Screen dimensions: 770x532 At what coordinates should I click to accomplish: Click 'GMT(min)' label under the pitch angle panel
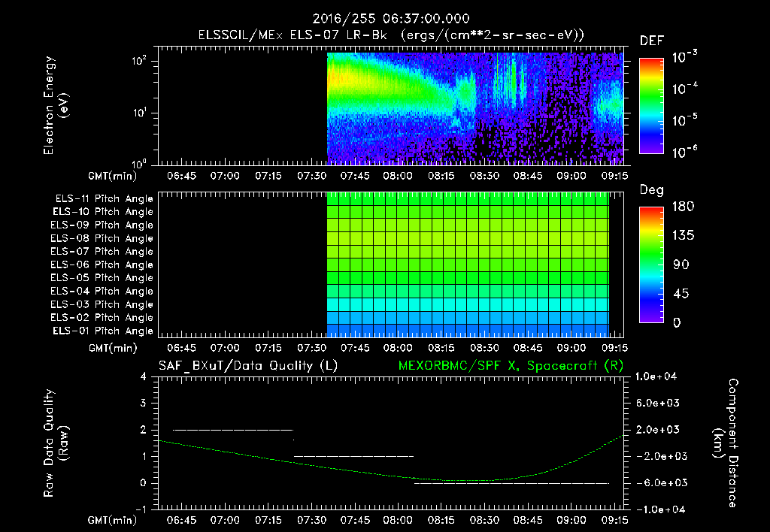tap(113, 349)
